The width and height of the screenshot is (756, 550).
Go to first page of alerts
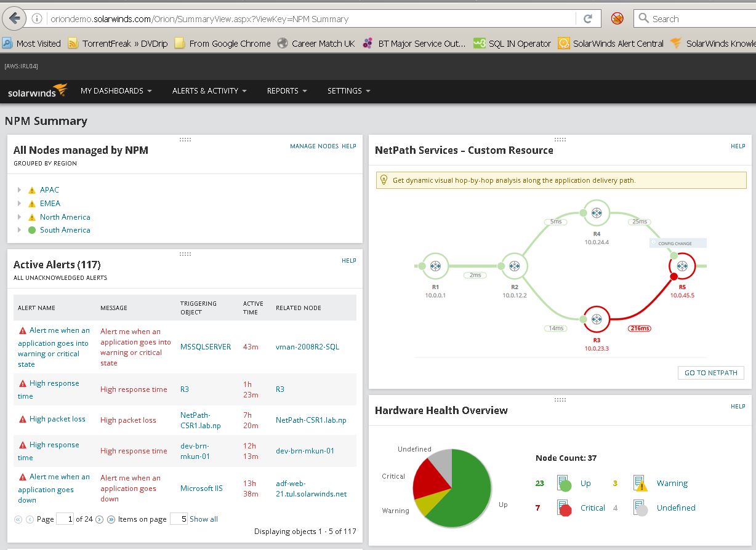[18, 519]
